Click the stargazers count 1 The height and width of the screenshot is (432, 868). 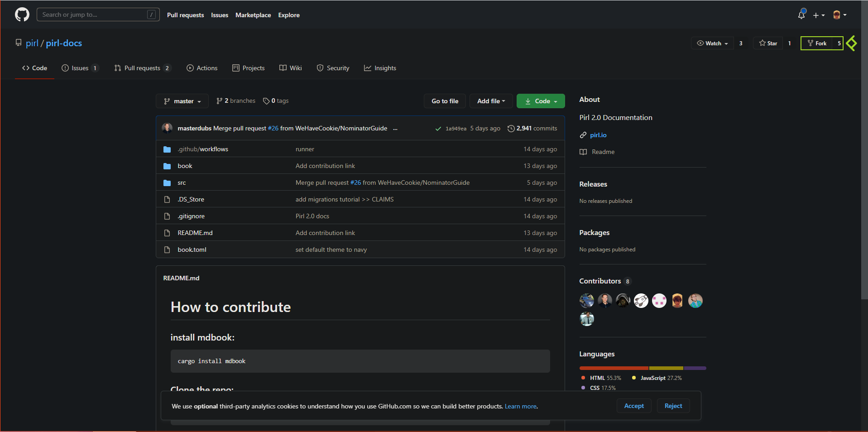tap(789, 43)
